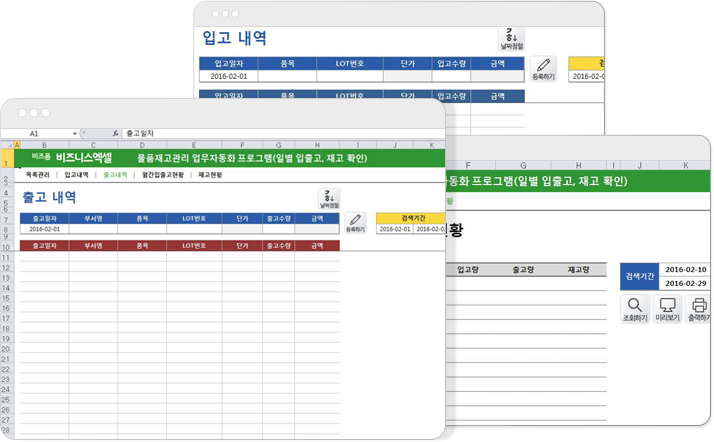Click the 미리보기 monitor icon
The image size is (714, 442).
tap(667, 309)
